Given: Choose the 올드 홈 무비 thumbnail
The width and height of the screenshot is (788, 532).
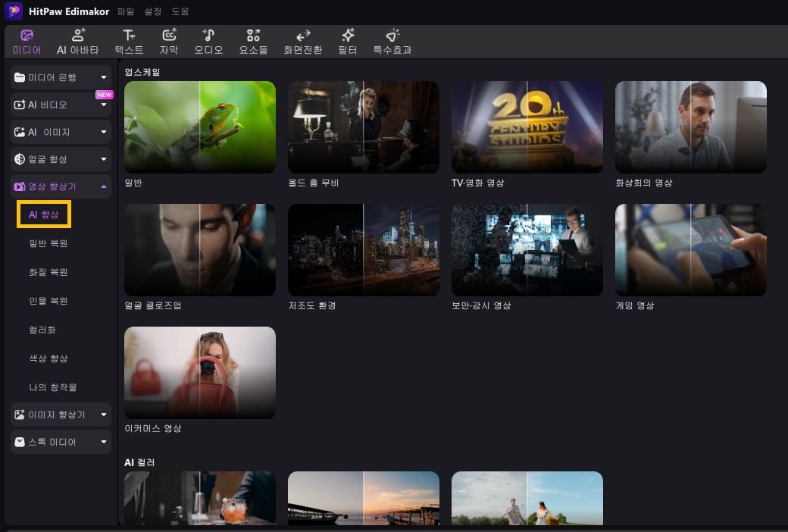Looking at the screenshot, I should point(364,127).
